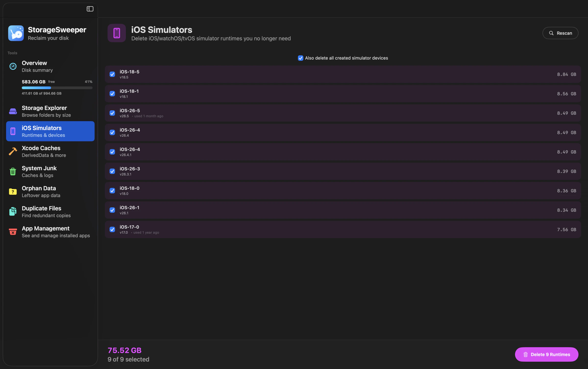Image resolution: width=588 pixels, height=369 pixels.
Task: Deselect the iOS-26-4 v26.4.1 checkbox
Action: pos(112,152)
